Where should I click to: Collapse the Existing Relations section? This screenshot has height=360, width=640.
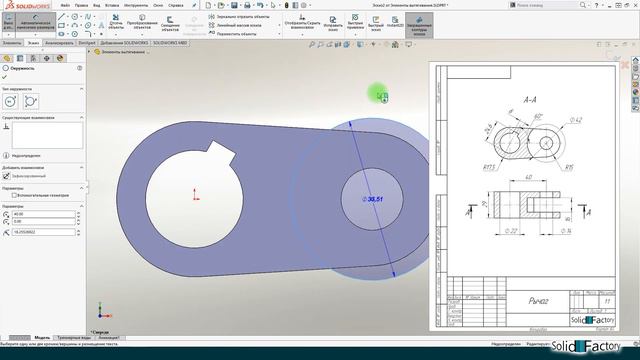point(81,117)
